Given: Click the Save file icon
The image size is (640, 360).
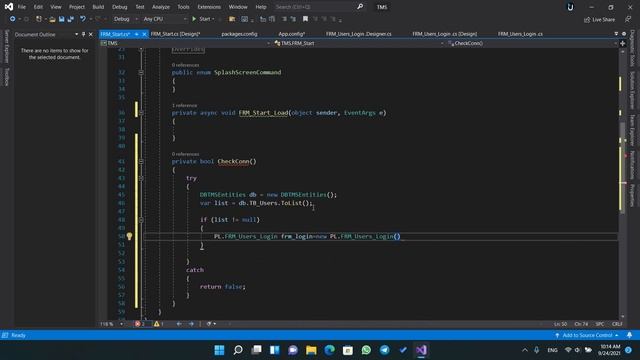Looking at the screenshot, I should click(61, 19).
